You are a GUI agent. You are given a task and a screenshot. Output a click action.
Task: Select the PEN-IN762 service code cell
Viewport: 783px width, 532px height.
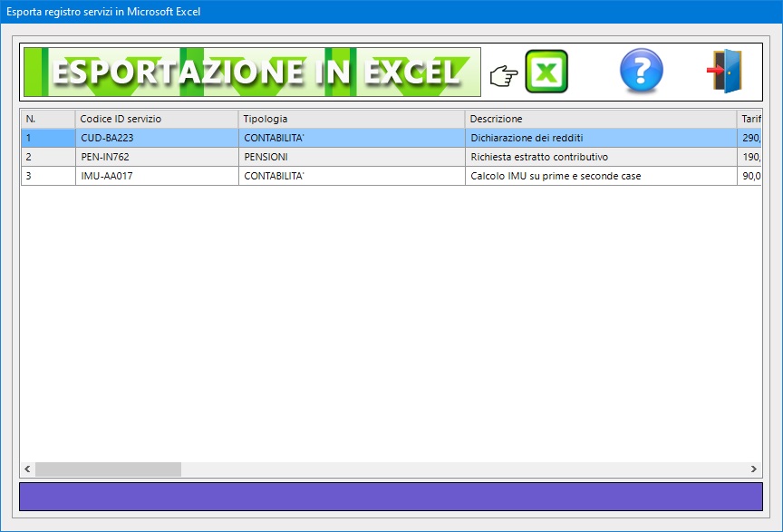pyautogui.click(x=157, y=157)
